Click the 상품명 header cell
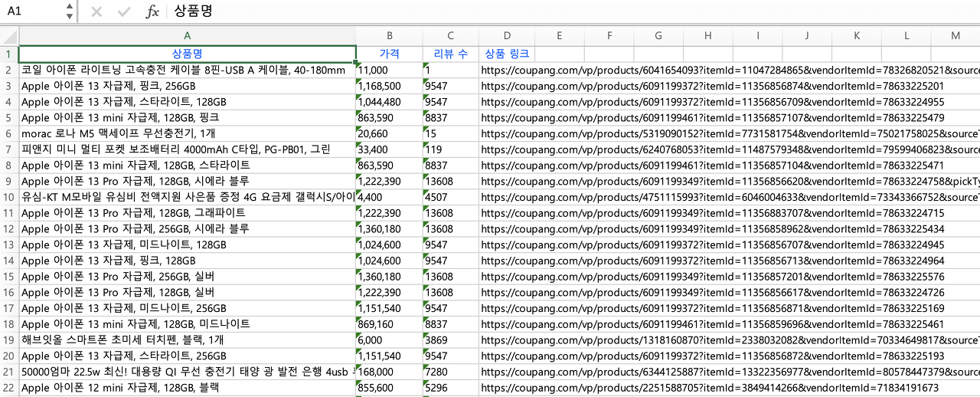The width and height of the screenshot is (980, 397). pos(188,54)
